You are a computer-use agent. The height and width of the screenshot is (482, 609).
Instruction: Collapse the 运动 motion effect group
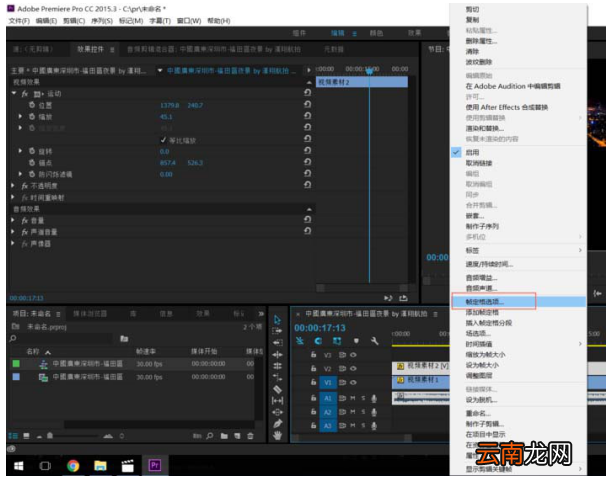14,93
